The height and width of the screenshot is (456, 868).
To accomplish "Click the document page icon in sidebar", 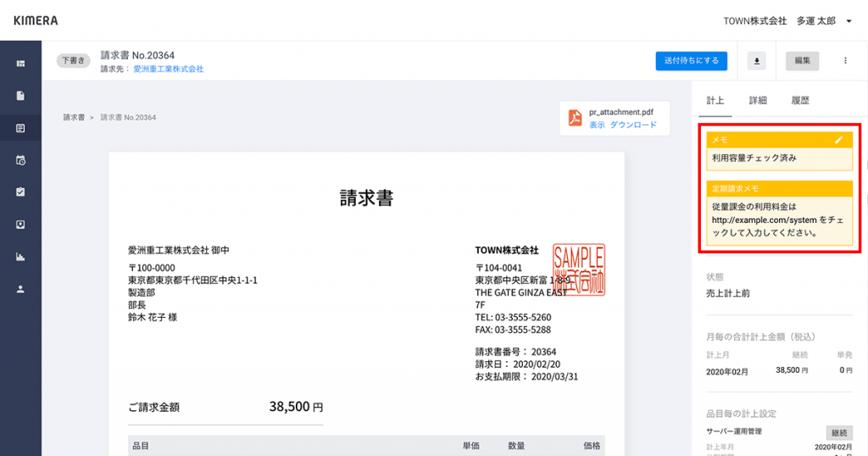I will 20,96.
